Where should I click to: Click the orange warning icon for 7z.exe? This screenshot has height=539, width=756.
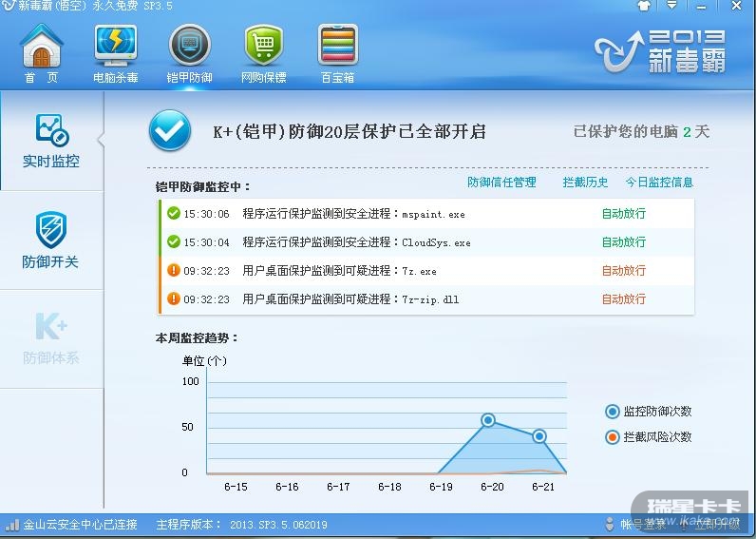[174, 270]
